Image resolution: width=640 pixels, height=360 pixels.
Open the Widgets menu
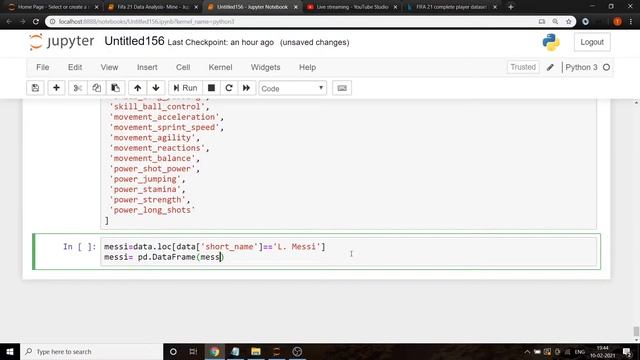click(265, 67)
